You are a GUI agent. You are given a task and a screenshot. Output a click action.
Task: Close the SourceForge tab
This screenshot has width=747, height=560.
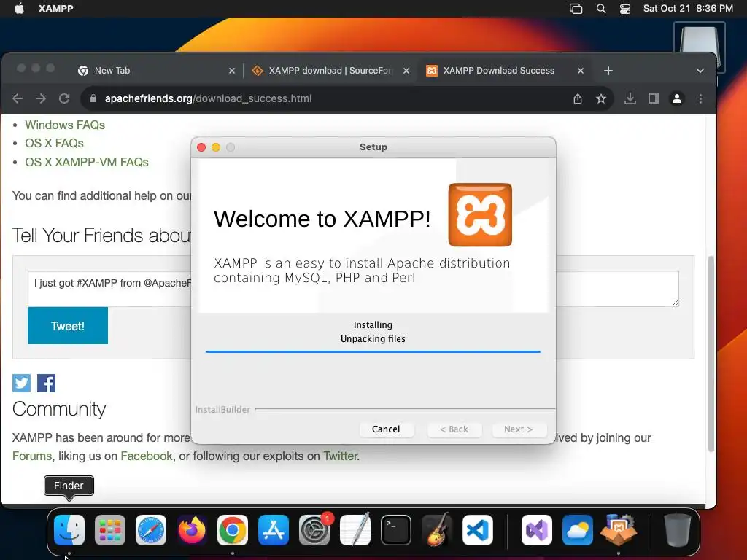tap(406, 71)
